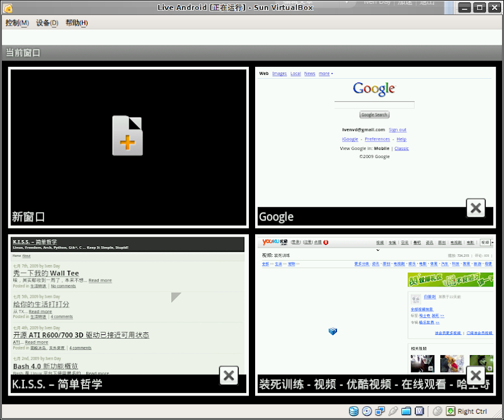The image size is (504, 420).
Task: Close the Google browser window
Action: [x=476, y=208]
